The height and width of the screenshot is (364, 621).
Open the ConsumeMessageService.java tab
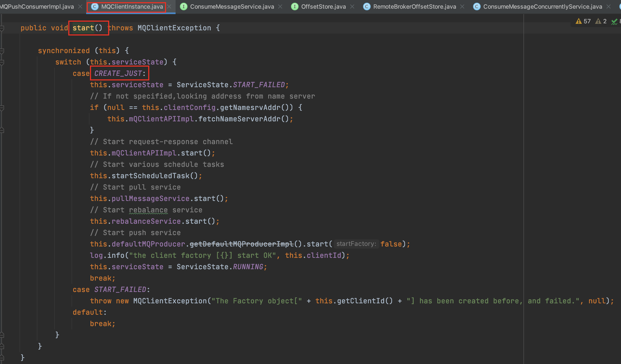(232, 6)
